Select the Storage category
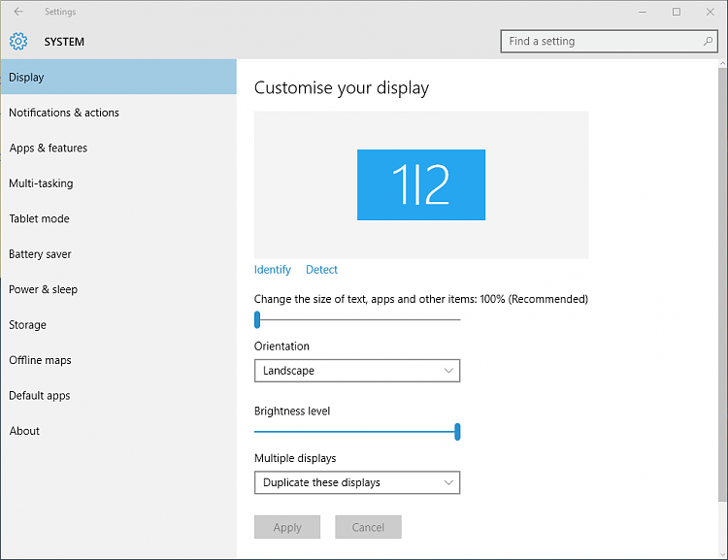Image resolution: width=728 pixels, height=560 pixels. tap(28, 325)
